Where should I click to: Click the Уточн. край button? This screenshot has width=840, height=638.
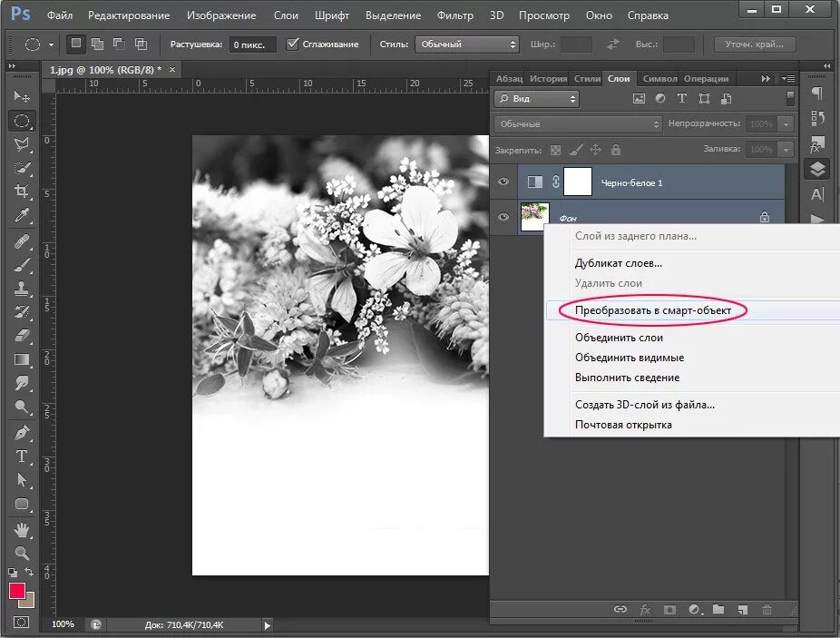click(755, 44)
